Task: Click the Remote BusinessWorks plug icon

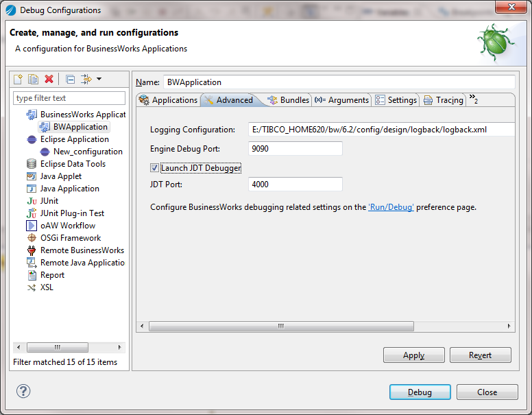Action: [x=32, y=250]
